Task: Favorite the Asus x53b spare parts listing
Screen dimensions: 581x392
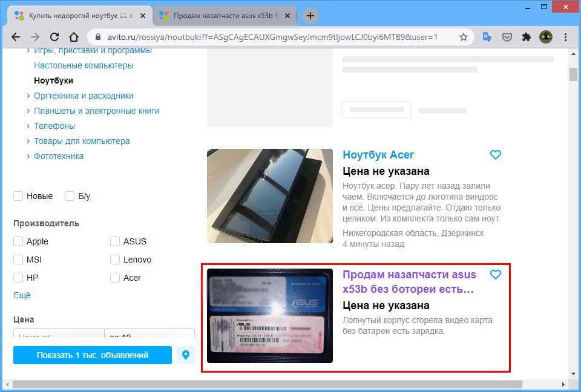Action: [496, 275]
